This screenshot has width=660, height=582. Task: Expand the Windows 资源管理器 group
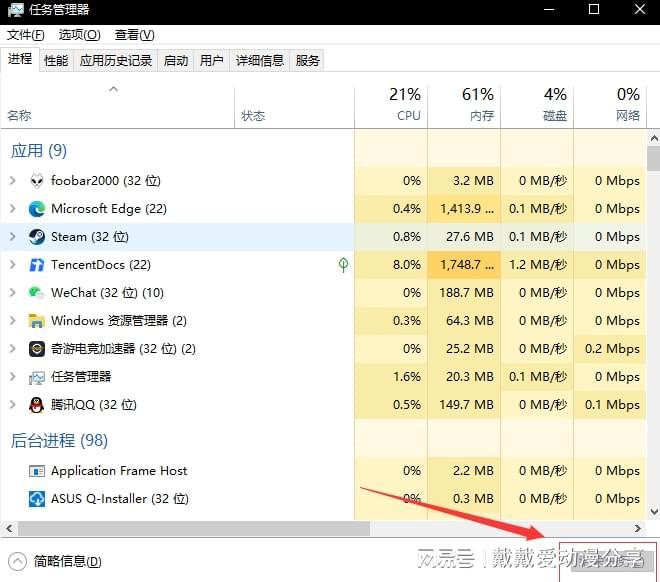13,321
